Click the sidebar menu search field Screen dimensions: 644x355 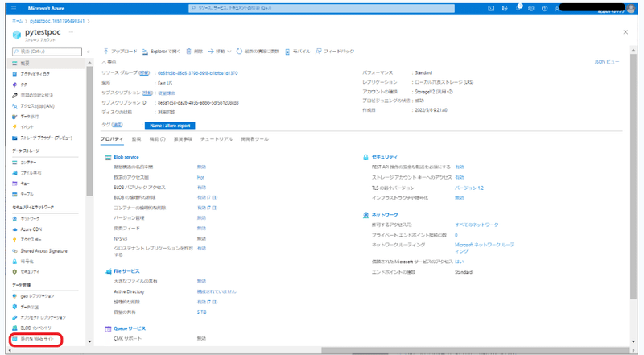[x=47, y=52]
